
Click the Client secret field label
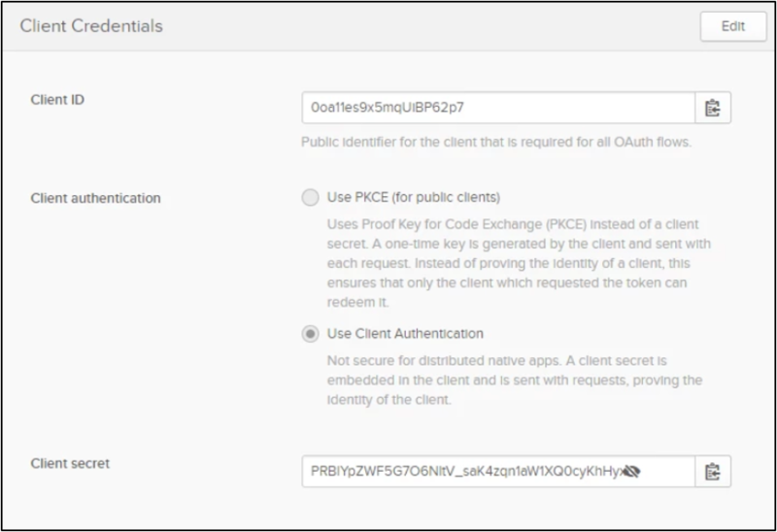pos(70,464)
